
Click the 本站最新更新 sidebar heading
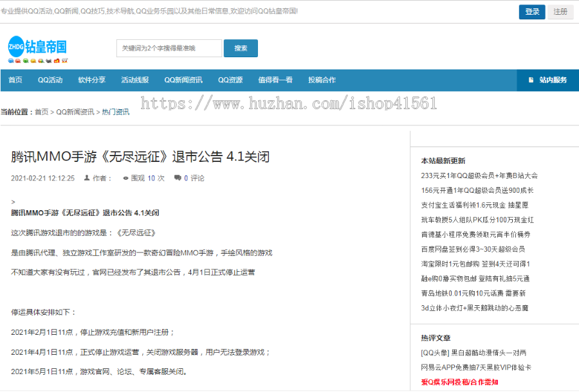443,161
